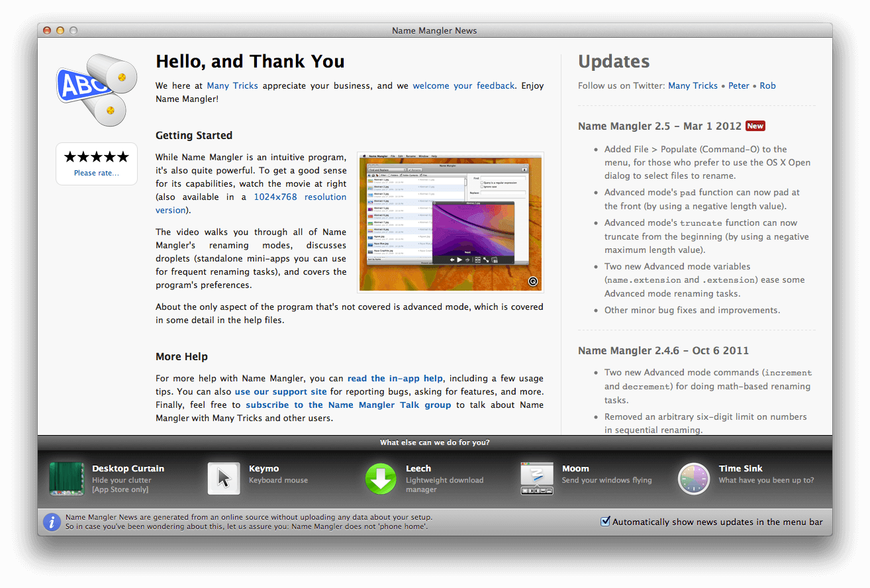Click Other minor bug fixes and improvements item
This screenshot has width=870, height=588.
[692, 310]
